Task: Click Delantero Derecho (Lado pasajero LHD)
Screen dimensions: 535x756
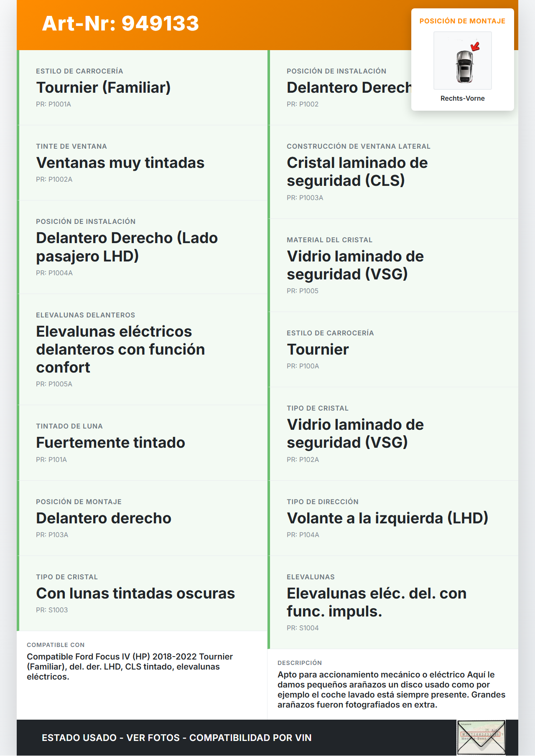Action: point(127,247)
